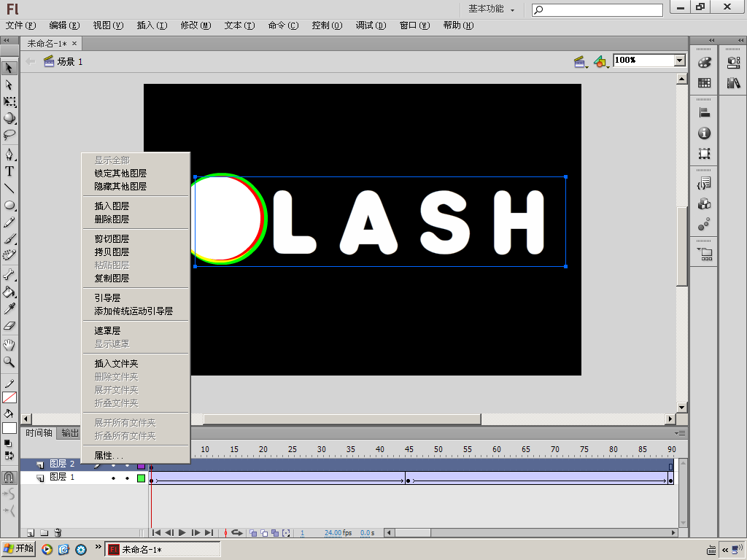Screen dimensions: 747x560
Task: Click the Windows 开始 start button
Action: (x=18, y=549)
